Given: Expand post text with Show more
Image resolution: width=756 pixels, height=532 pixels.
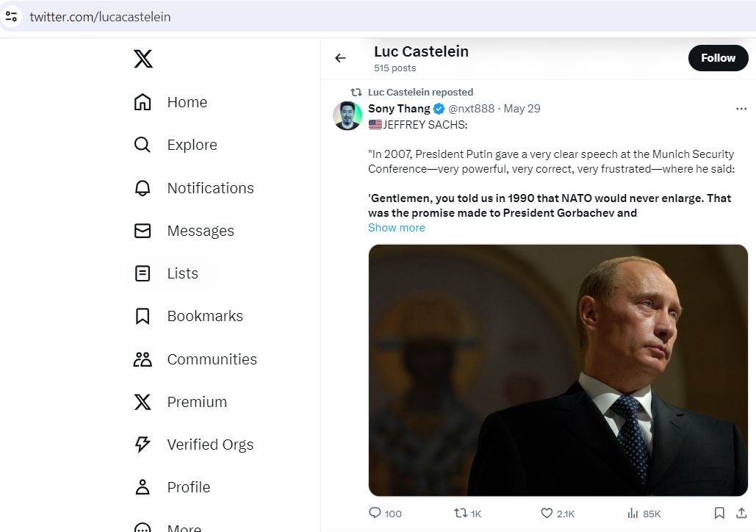Looking at the screenshot, I should point(396,228).
